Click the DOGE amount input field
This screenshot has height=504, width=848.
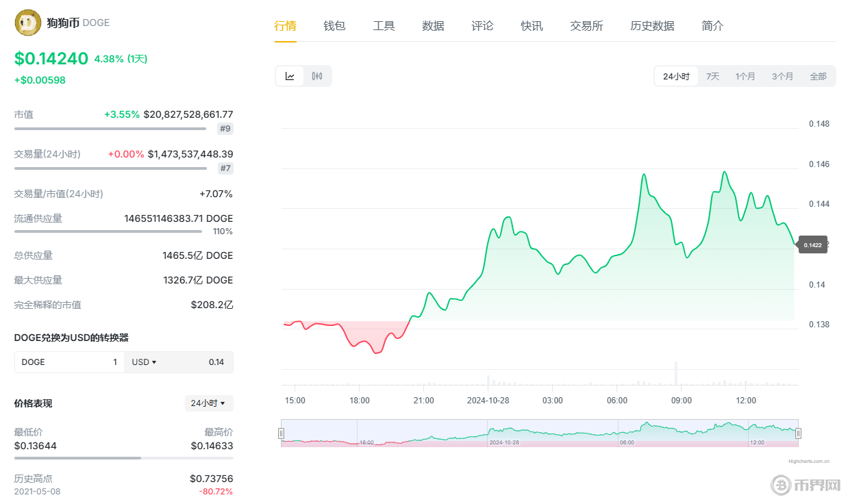coord(69,362)
